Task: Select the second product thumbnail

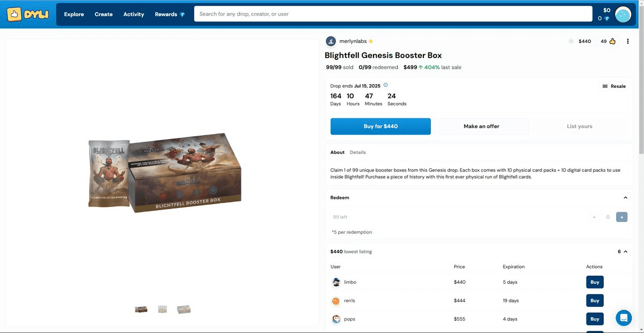Action: click(162, 309)
